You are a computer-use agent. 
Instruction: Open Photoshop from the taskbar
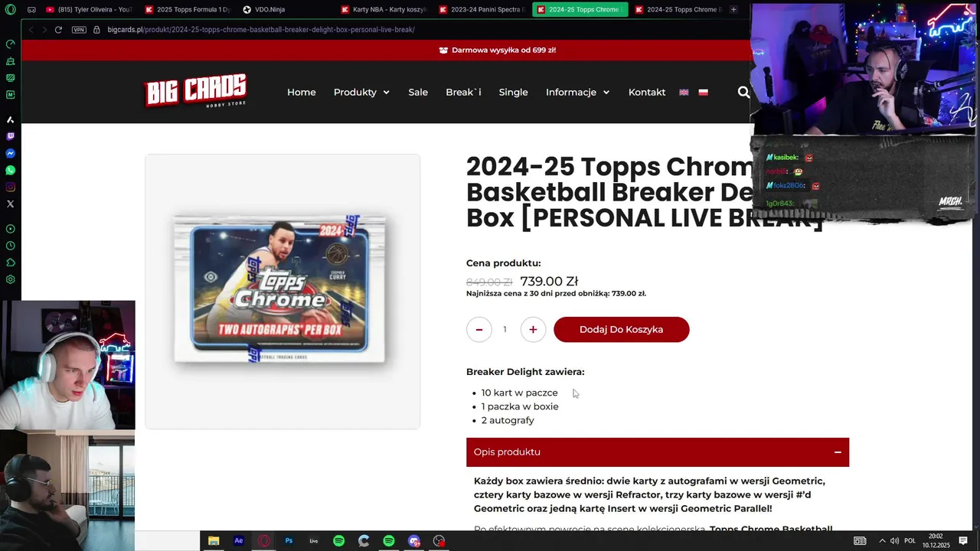tap(289, 540)
